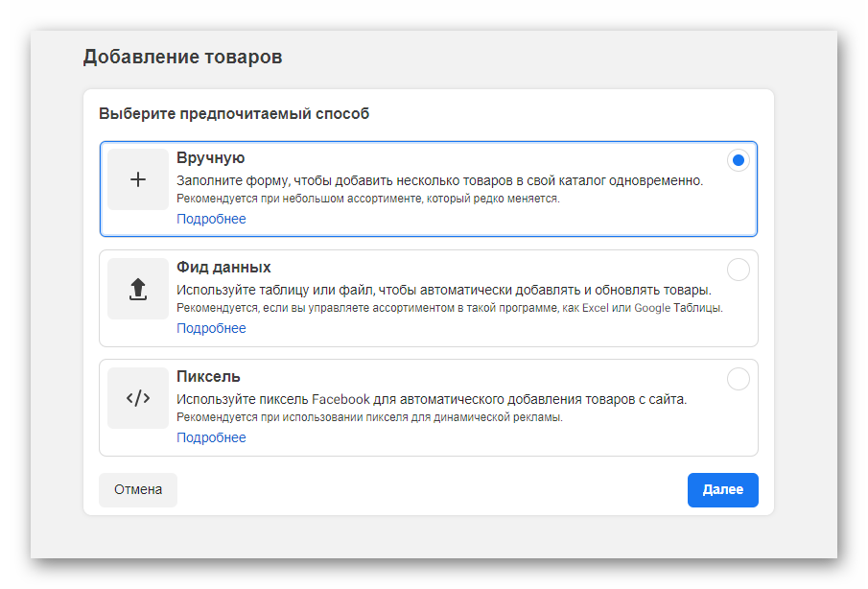Click the recommendation text about динамической рекламы
This screenshot has height=589, width=868.
pyautogui.click(x=369, y=418)
